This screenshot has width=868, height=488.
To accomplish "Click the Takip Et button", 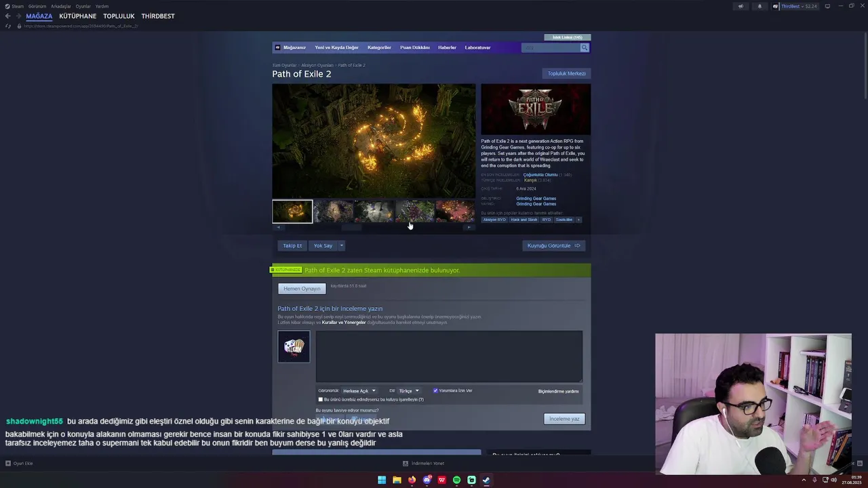I will pos(292,246).
